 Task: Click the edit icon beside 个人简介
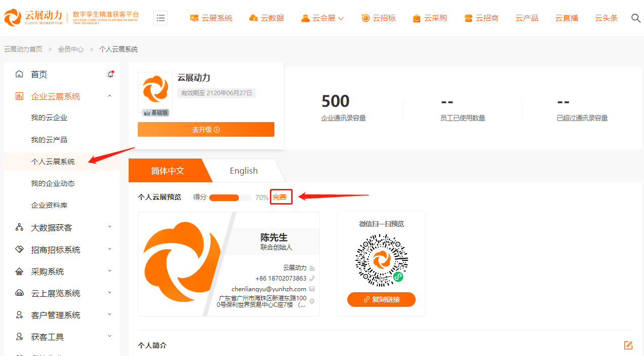coord(628,345)
